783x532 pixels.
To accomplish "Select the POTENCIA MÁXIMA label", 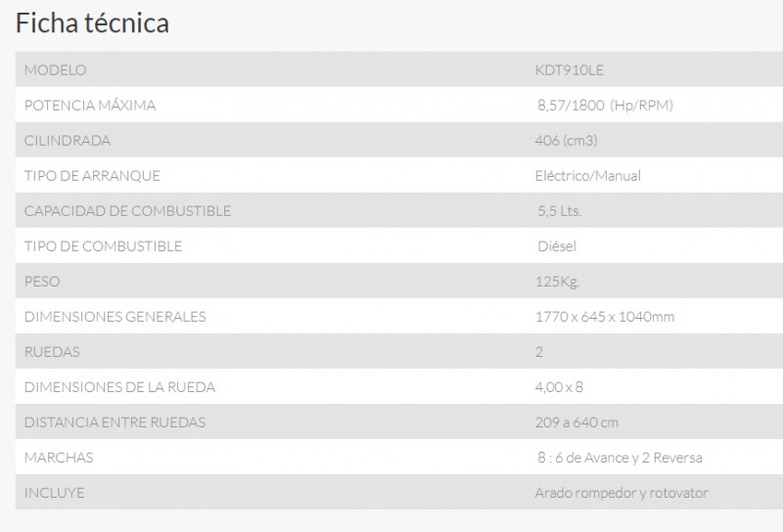I will click(90, 106).
